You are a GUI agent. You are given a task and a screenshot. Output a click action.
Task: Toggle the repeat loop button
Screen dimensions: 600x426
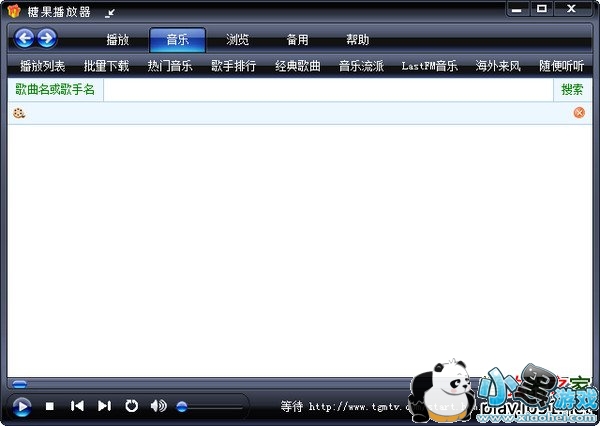(131, 406)
